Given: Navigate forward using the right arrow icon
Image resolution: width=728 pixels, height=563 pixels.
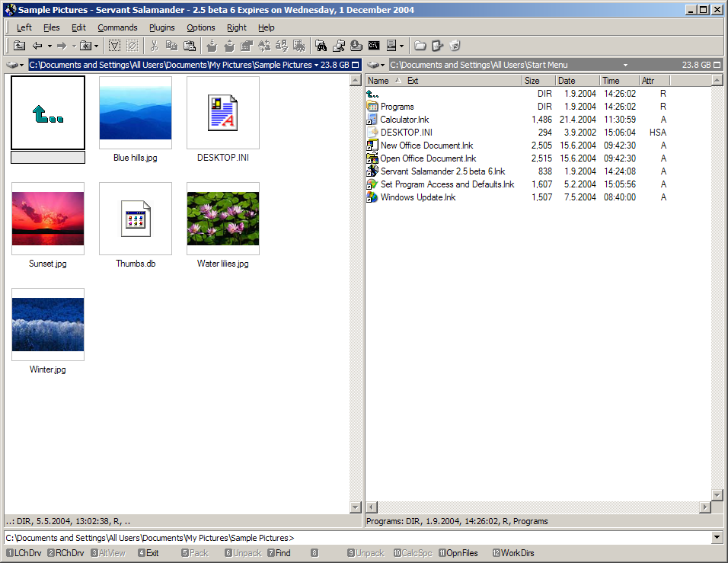Looking at the screenshot, I should pyautogui.click(x=62, y=46).
